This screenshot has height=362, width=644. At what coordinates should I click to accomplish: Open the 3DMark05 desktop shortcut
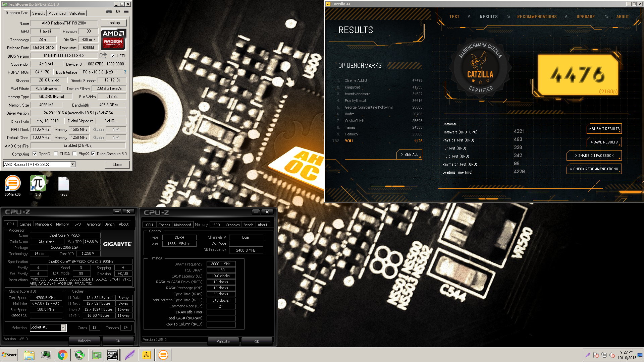pos(12,186)
